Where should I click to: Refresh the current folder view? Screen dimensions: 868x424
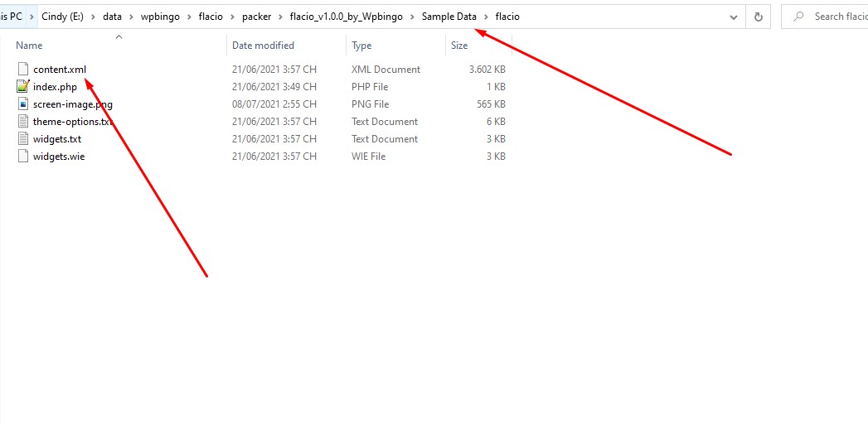(759, 17)
